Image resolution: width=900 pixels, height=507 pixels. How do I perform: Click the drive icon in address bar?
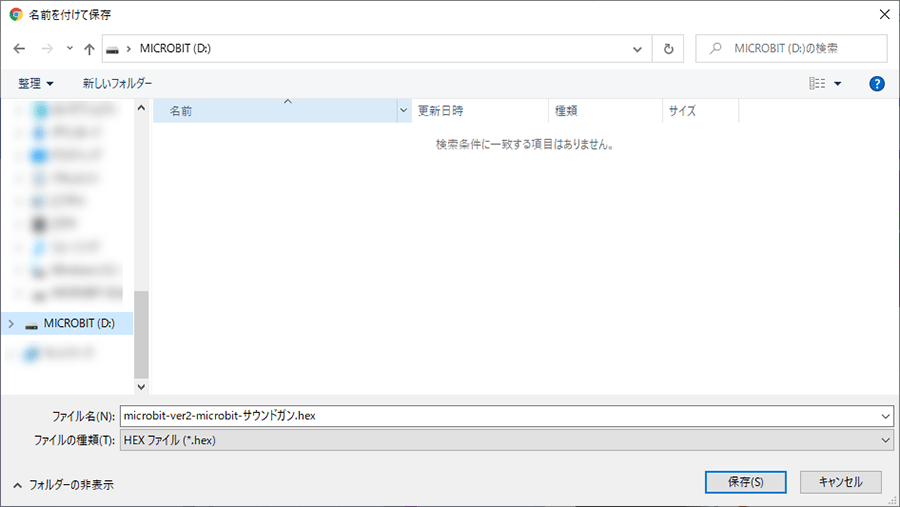pos(112,49)
